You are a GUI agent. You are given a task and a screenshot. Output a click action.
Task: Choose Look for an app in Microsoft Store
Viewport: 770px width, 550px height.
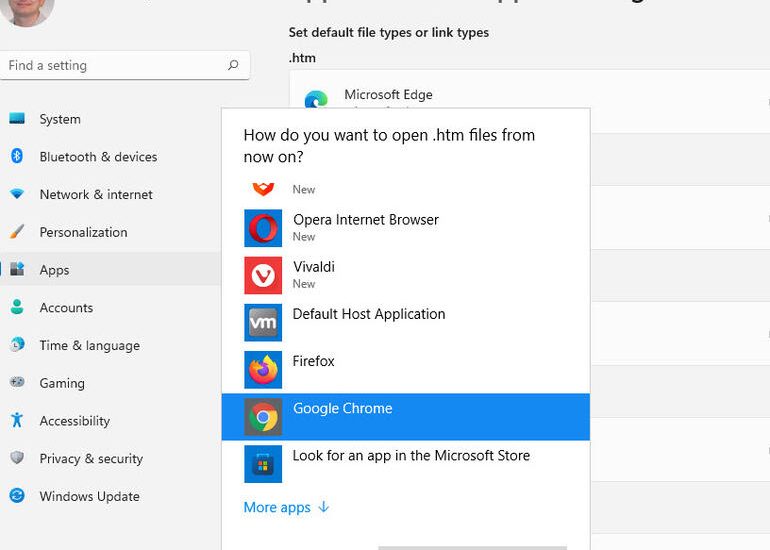406,464
